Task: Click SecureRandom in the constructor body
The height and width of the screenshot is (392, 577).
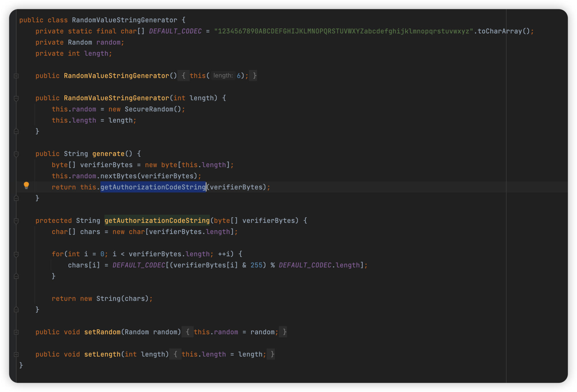Action: (149, 109)
